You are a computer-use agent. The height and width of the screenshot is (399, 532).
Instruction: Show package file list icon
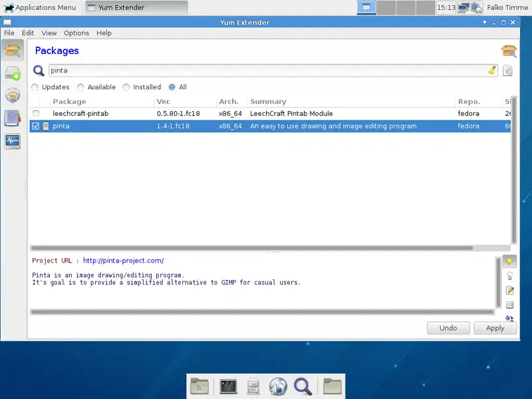coord(509,305)
